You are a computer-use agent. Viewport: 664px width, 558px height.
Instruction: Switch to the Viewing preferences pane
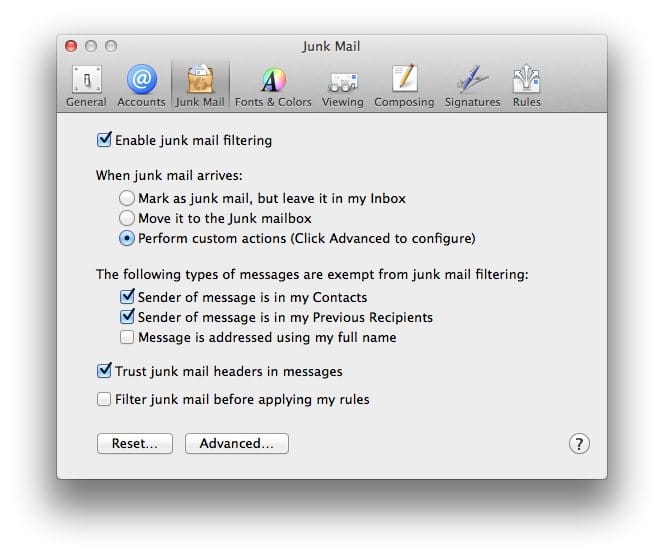coord(342,85)
